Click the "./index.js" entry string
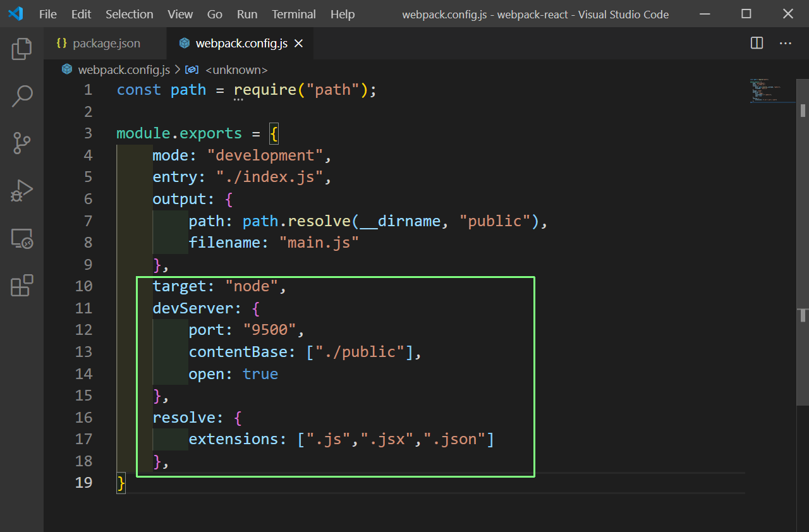The height and width of the screenshot is (532, 809). [270, 177]
